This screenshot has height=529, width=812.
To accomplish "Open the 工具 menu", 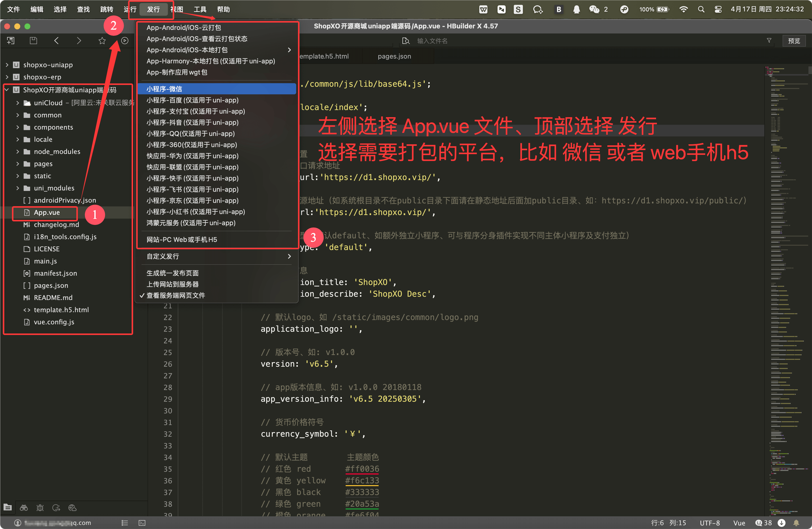I will [200, 9].
